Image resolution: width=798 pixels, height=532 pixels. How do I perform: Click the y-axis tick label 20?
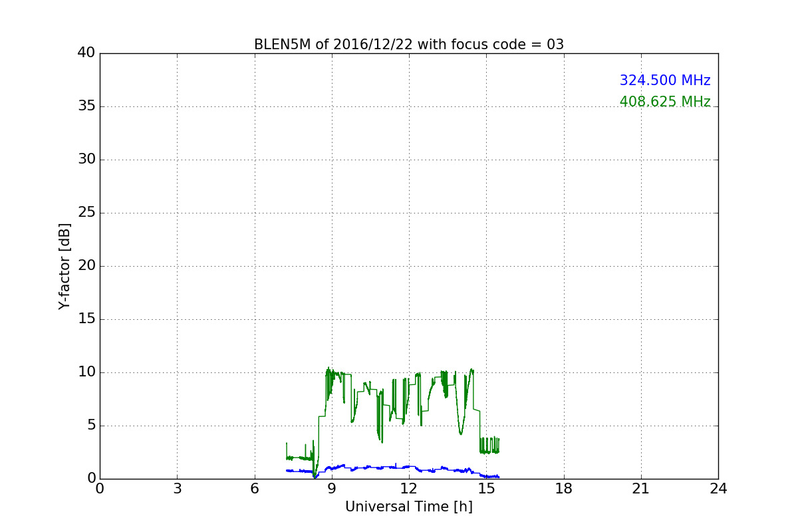[x=86, y=266]
